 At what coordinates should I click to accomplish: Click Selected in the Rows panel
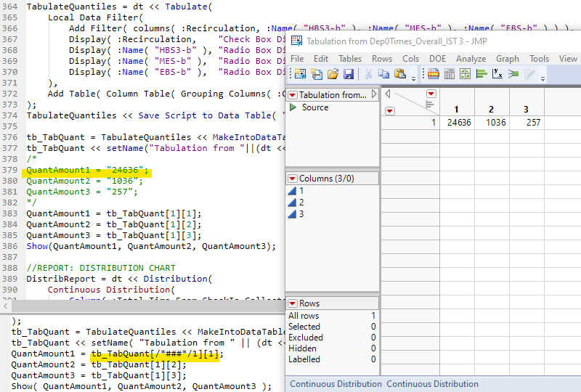coord(304,327)
